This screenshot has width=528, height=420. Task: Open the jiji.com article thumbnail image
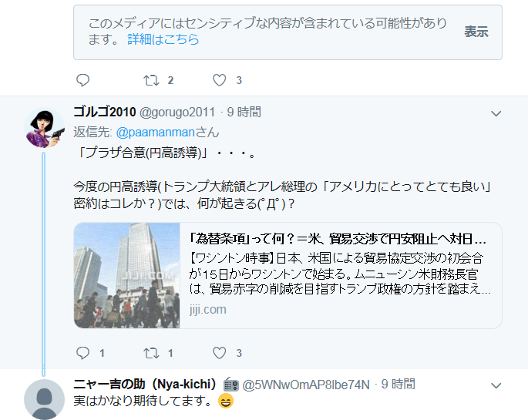127,275
